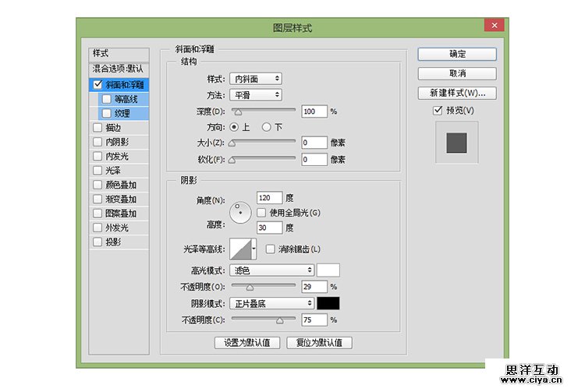The image size is (585, 392).
Task: Click the 确定 button
Action: point(457,55)
